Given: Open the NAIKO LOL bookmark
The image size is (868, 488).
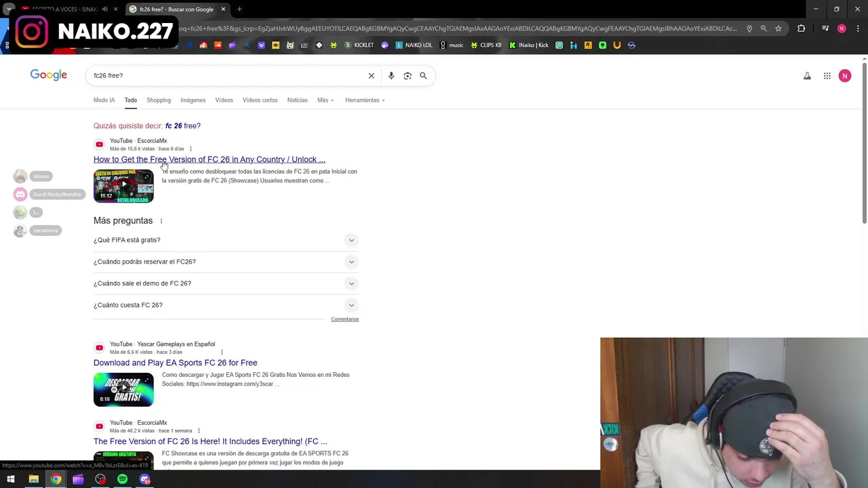Looking at the screenshot, I should [x=414, y=45].
